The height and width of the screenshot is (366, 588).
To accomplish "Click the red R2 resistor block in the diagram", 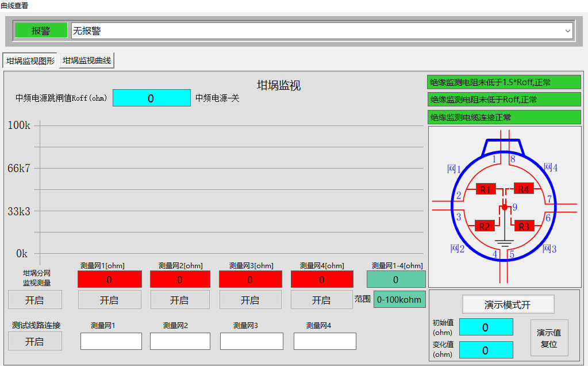I will click(x=485, y=226).
